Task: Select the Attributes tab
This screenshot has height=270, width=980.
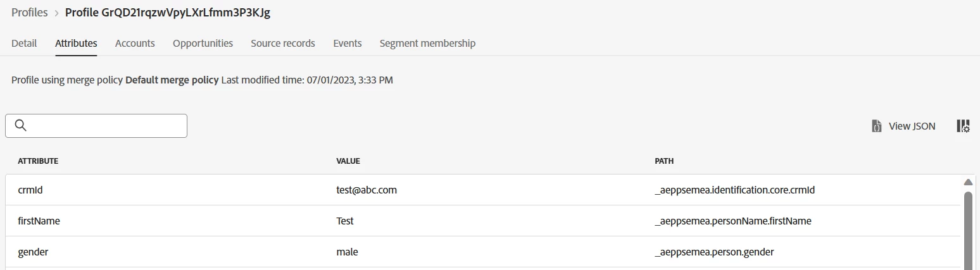Action: point(76,43)
